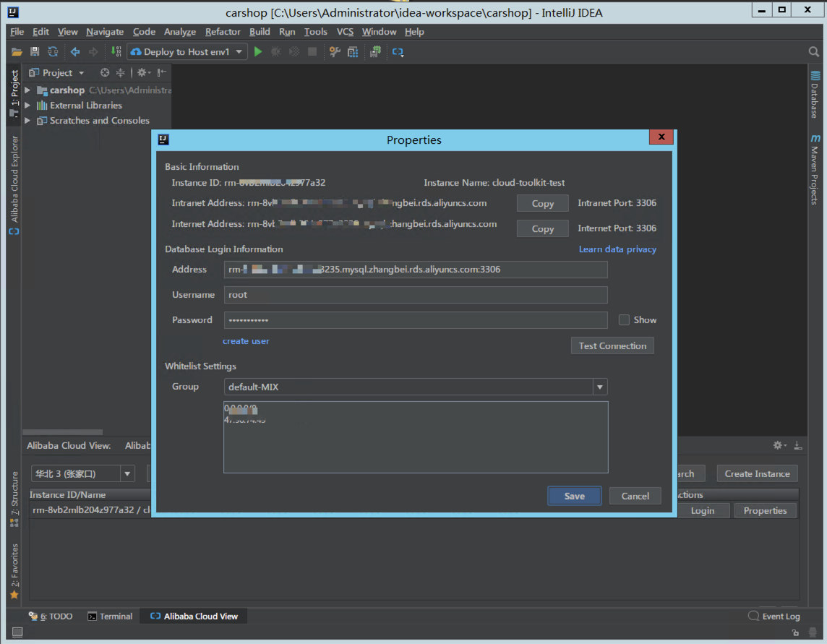Click the Back navigation arrow
The height and width of the screenshot is (644, 827).
click(75, 52)
